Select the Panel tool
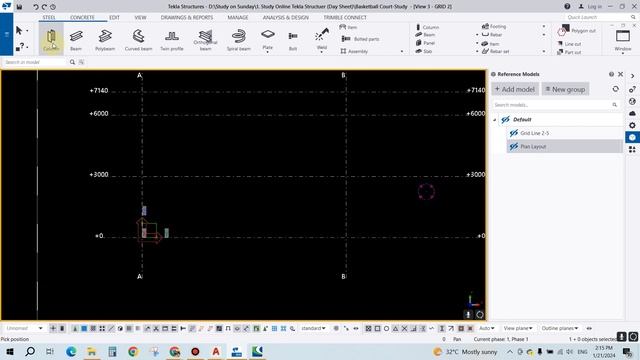 pos(425,43)
